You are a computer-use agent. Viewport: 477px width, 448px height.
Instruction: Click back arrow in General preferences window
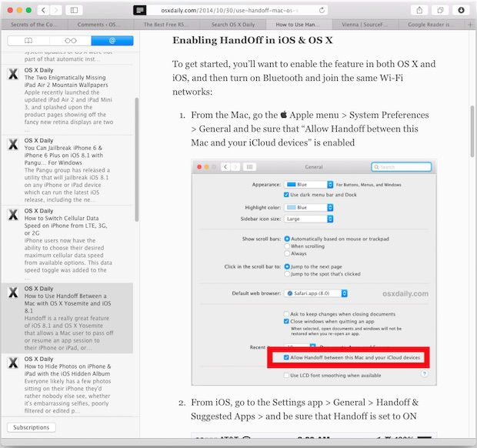(225, 167)
